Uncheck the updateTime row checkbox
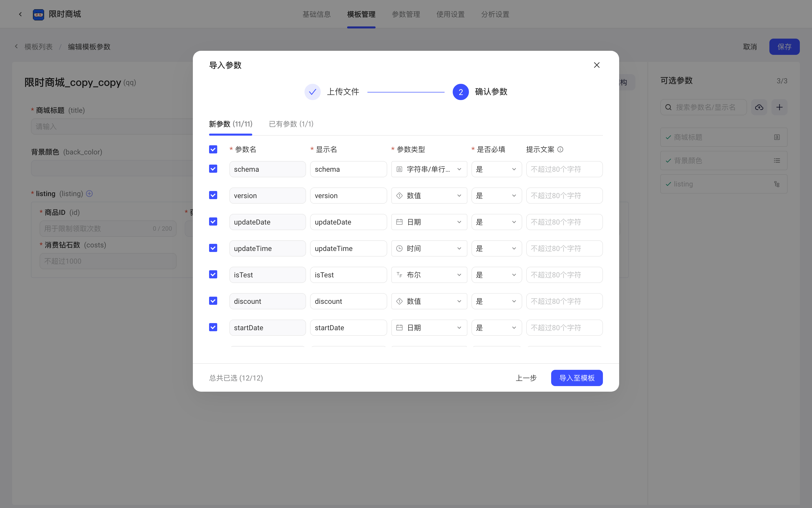The image size is (812, 508). (x=213, y=248)
